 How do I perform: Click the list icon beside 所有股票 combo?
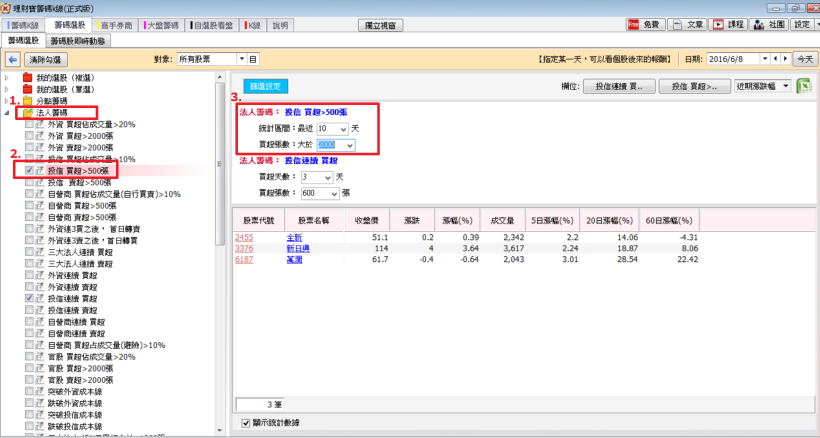pos(253,60)
